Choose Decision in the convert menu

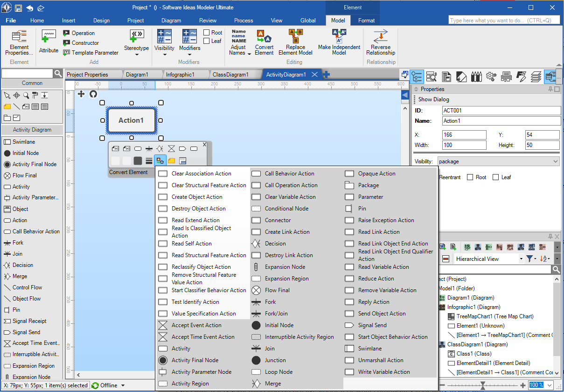297,244
